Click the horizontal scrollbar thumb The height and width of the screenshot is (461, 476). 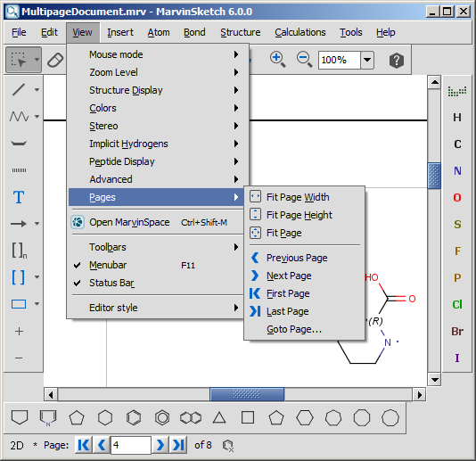pyautogui.click(x=247, y=394)
